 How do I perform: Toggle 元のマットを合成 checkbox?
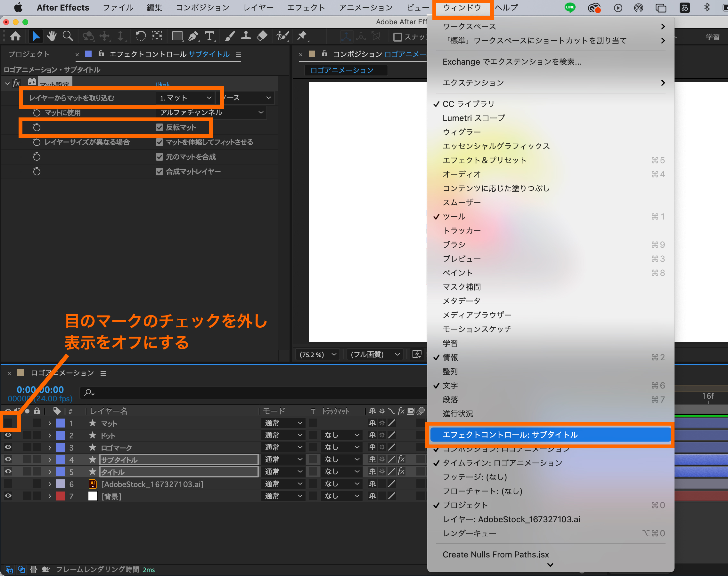point(159,157)
